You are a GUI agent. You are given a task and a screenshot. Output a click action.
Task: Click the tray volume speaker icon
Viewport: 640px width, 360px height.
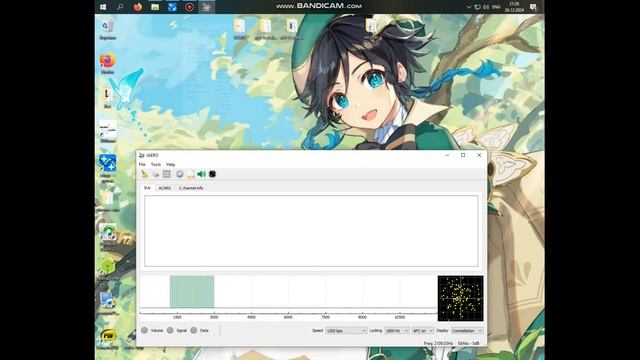tap(486, 7)
